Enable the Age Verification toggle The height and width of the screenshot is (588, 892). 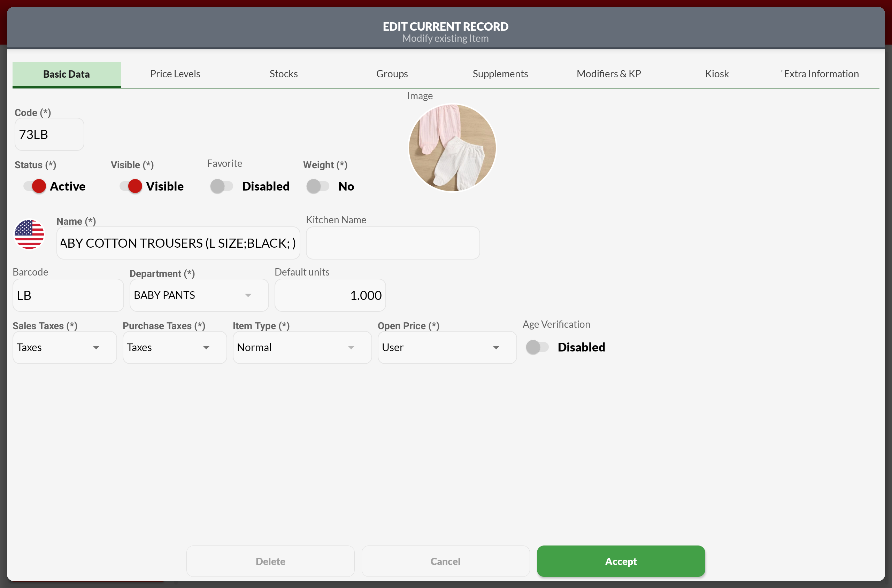click(x=537, y=347)
